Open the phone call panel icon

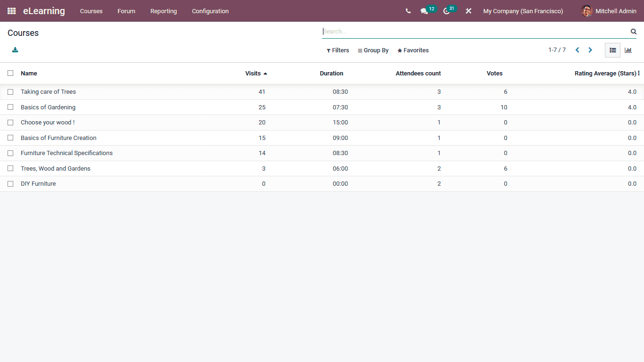click(x=408, y=11)
